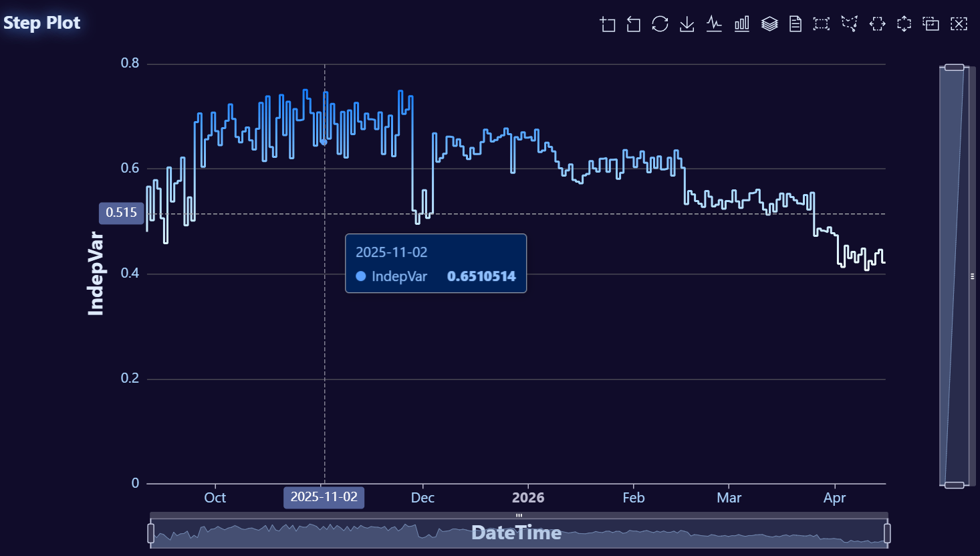Screen dimensions: 980x556
Task: Save chart as image via download icon
Action: click(x=687, y=24)
